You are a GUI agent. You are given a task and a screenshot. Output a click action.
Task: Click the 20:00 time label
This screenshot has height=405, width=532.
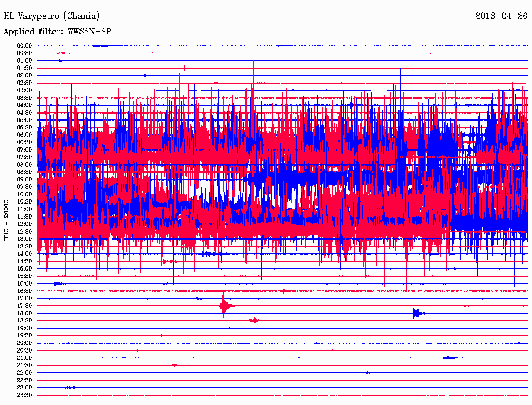pyautogui.click(x=24, y=343)
